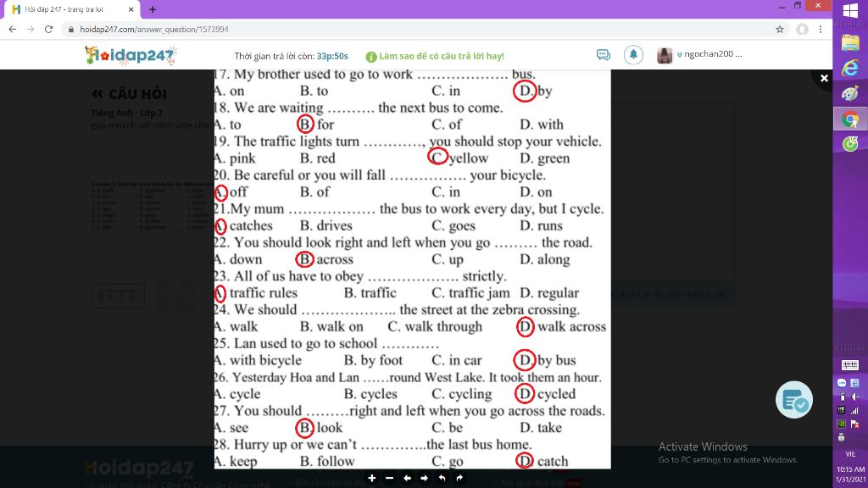Viewport: 868px width, 488px height.
Task: Click 'D catch' option in question 28
Action: [x=542, y=461]
